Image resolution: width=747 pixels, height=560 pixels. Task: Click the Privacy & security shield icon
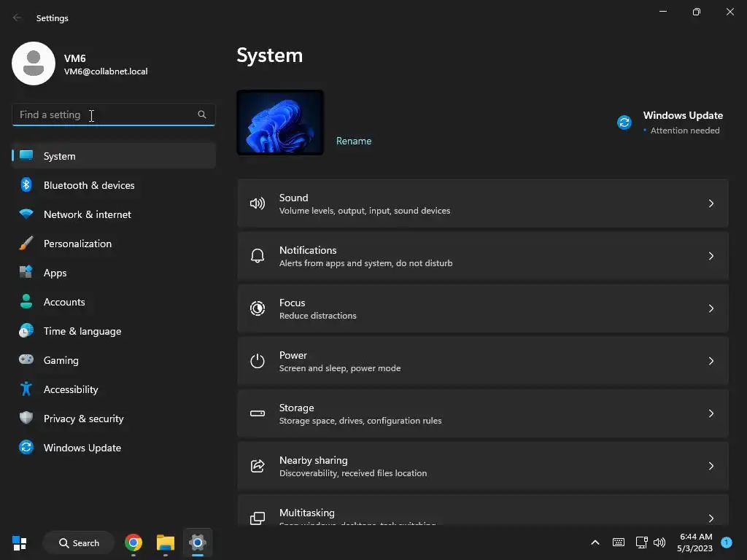pos(26,418)
